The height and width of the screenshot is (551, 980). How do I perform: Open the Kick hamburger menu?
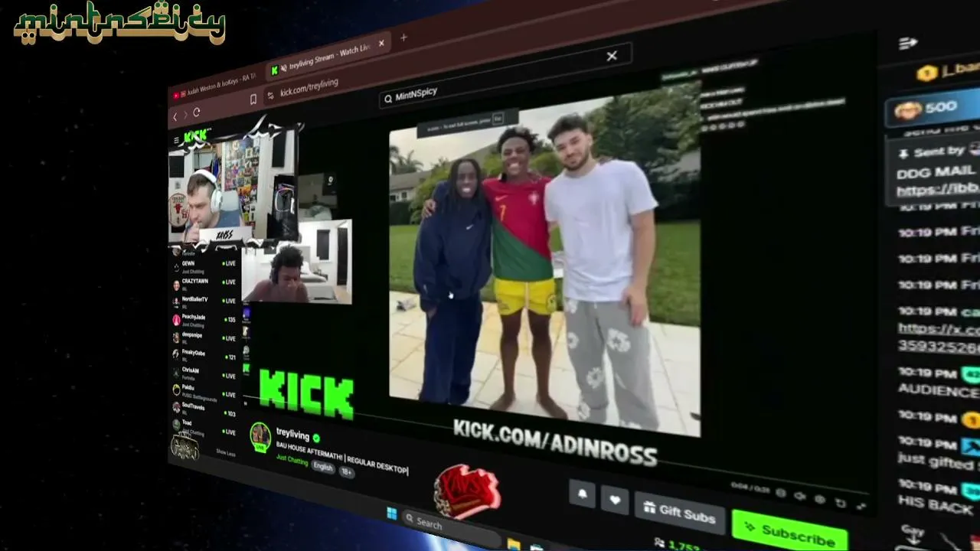(177, 139)
